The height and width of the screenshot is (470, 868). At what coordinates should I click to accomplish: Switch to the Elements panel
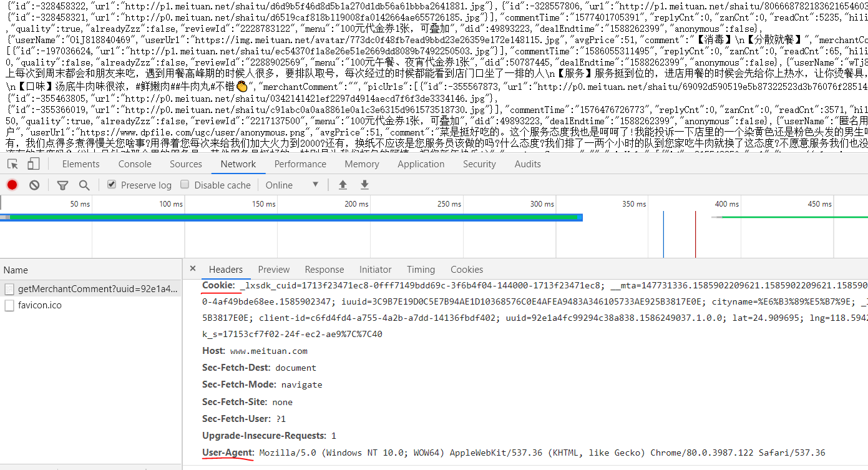coord(80,164)
